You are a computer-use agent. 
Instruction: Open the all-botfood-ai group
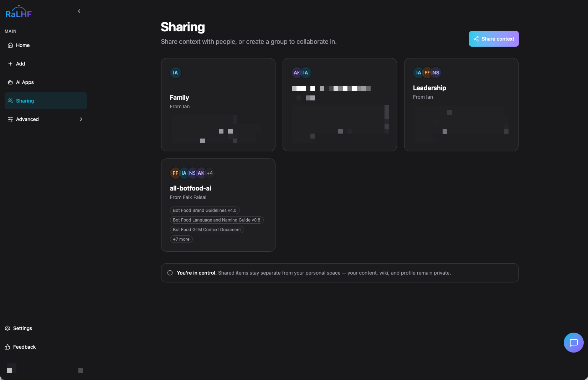[x=218, y=205]
